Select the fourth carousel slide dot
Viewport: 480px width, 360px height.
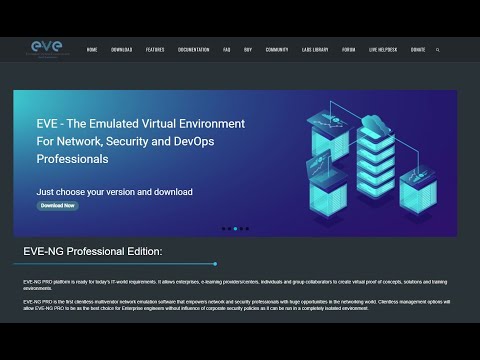click(x=241, y=229)
